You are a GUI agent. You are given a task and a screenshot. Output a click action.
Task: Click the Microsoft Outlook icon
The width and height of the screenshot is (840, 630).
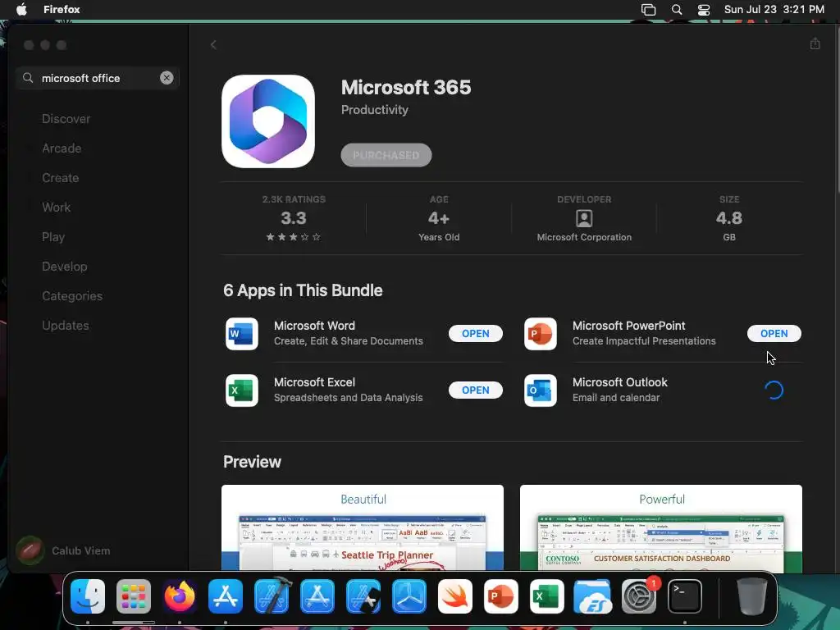540,390
